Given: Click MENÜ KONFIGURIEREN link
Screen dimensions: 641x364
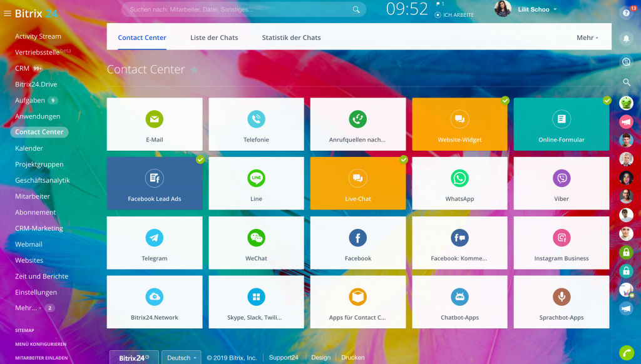Looking at the screenshot, I should (x=41, y=344).
